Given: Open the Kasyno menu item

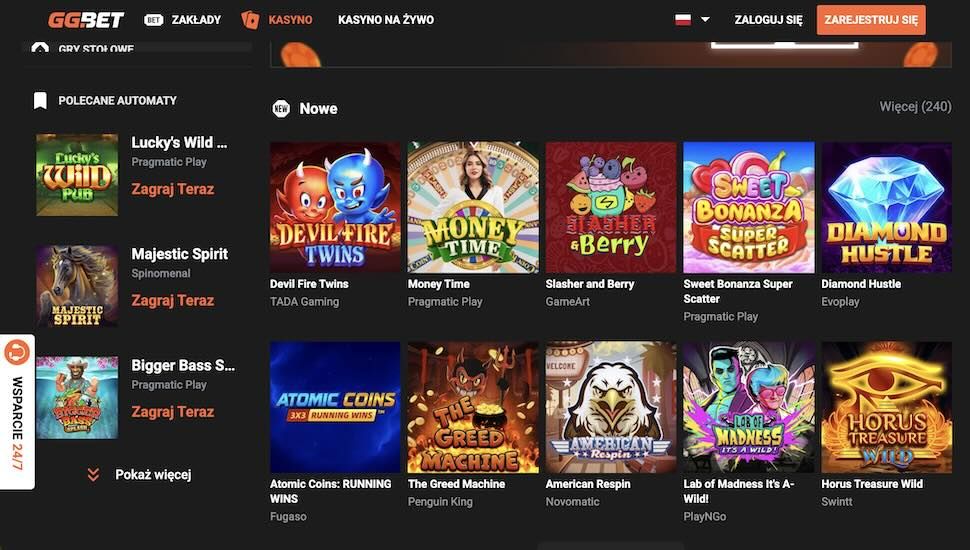Looking at the screenshot, I should click(290, 20).
